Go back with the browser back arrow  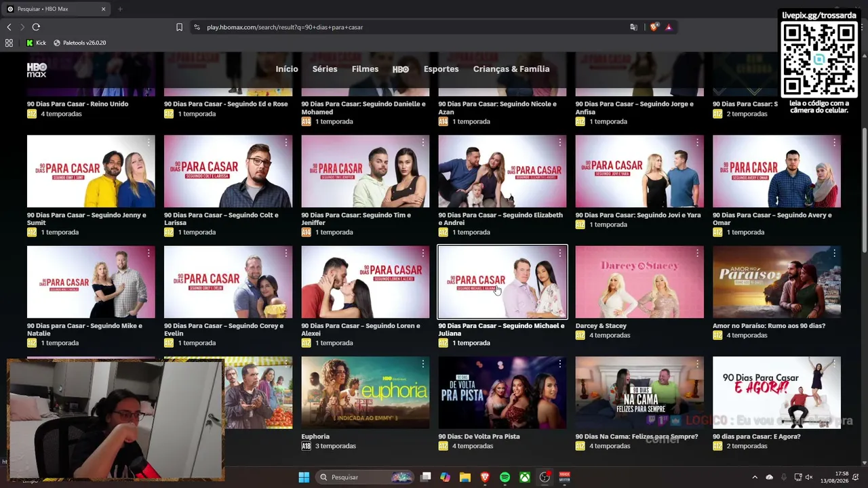[x=9, y=27]
